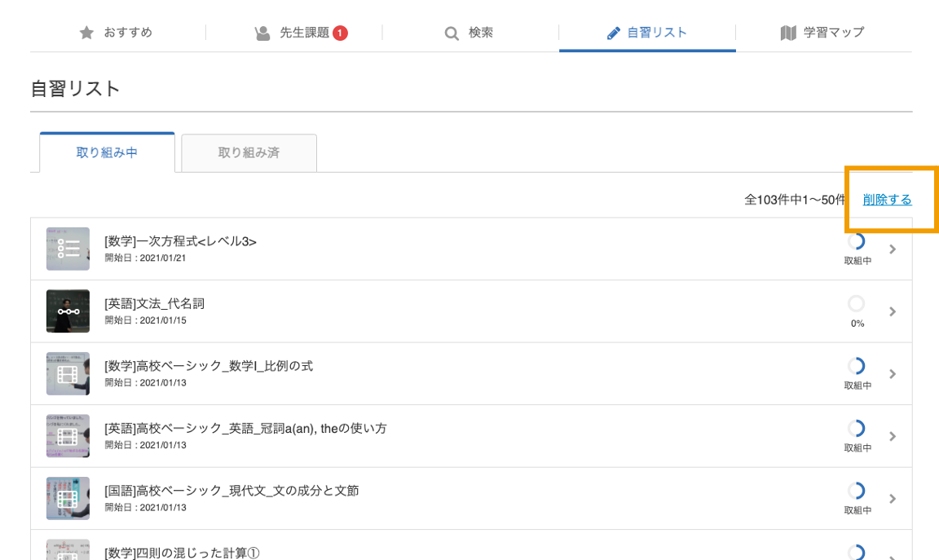939x560 pixels.
Task: Open the 検索 tab
Action: [x=470, y=33]
